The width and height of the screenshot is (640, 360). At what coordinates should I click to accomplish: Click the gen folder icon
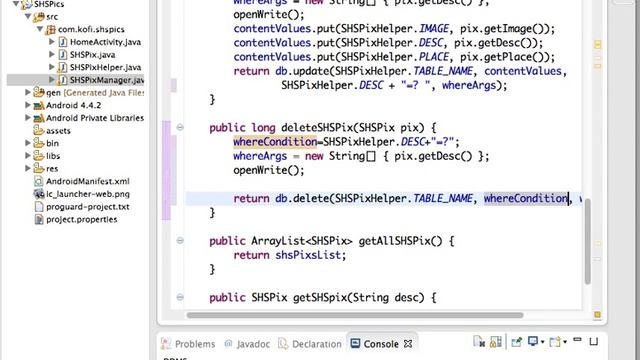[x=39, y=92]
